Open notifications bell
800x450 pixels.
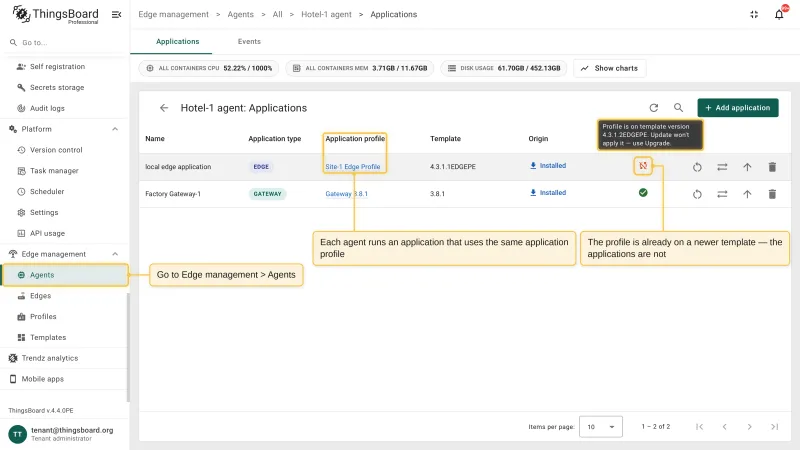pyautogui.click(x=779, y=14)
